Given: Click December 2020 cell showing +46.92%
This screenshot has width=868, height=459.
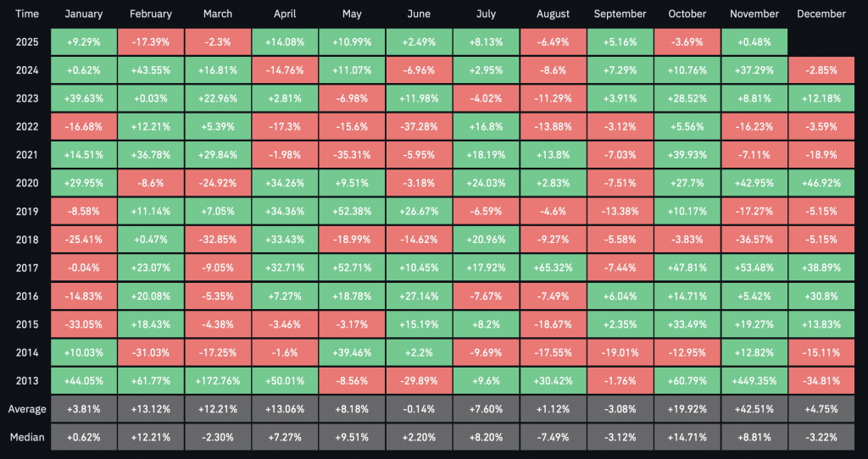Looking at the screenshot, I should click(821, 183).
